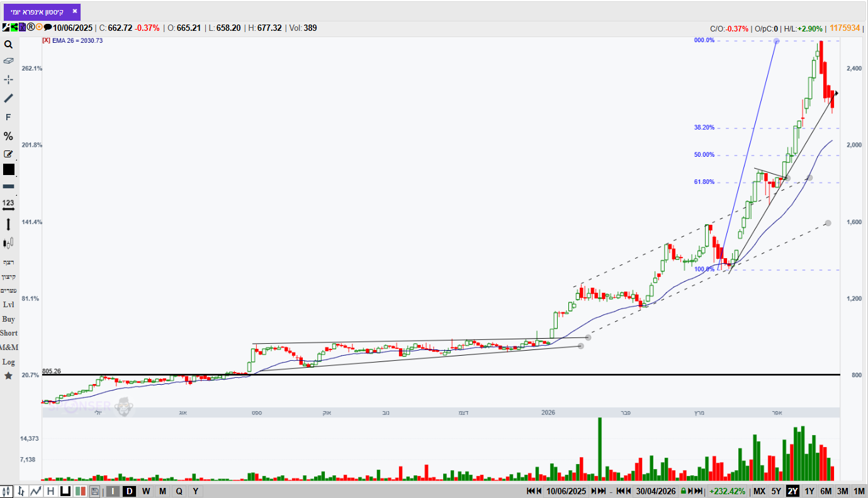The height and width of the screenshot is (498, 868).
Task: Pick the vertical line tool
Action: click(x=8, y=224)
